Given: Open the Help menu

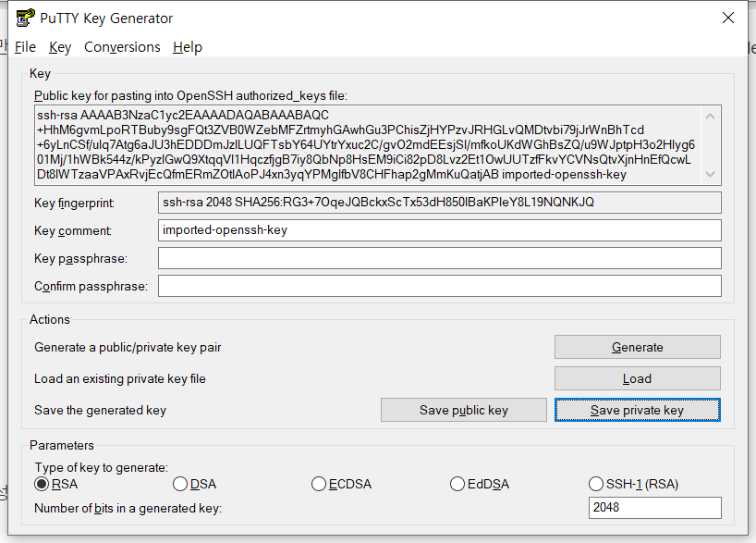Looking at the screenshot, I should [188, 47].
